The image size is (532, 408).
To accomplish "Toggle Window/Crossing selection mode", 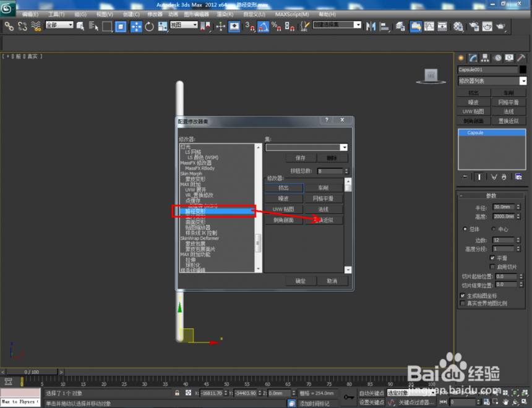I will (x=121, y=27).
